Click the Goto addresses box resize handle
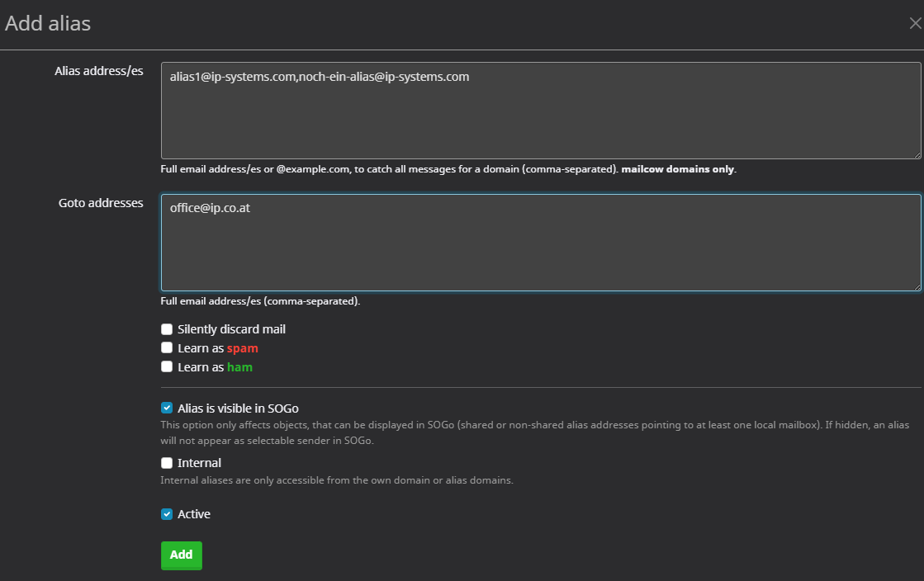The height and width of the screenshot is (581, 924). click(x=917, y=286)
